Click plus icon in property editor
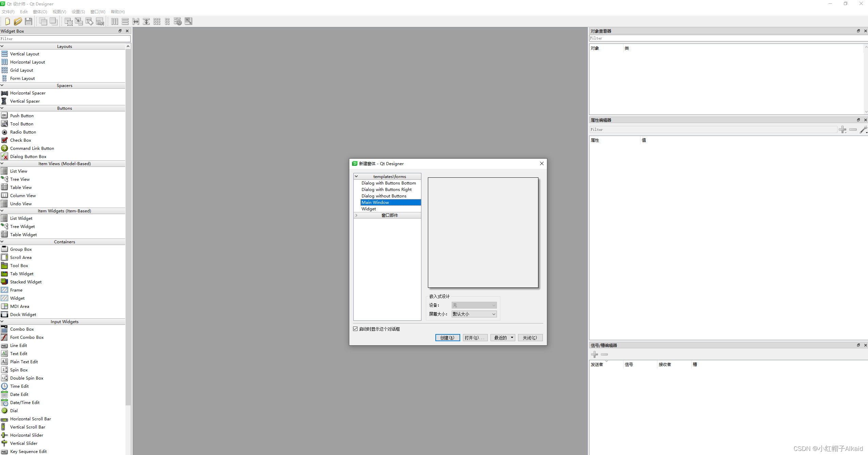Viewport: 868px width, 455px height. tap(842, 129)
